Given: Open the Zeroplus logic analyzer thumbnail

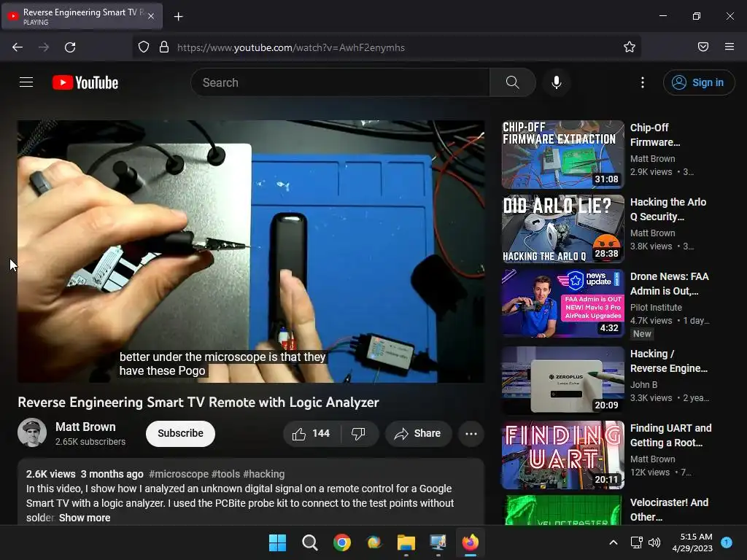Looking at the screenshot, I should pos(562,380).
